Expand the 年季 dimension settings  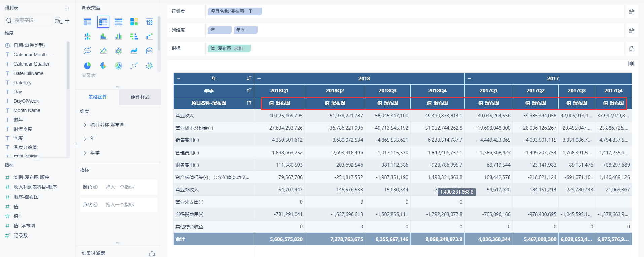click(x=85, y=153)
